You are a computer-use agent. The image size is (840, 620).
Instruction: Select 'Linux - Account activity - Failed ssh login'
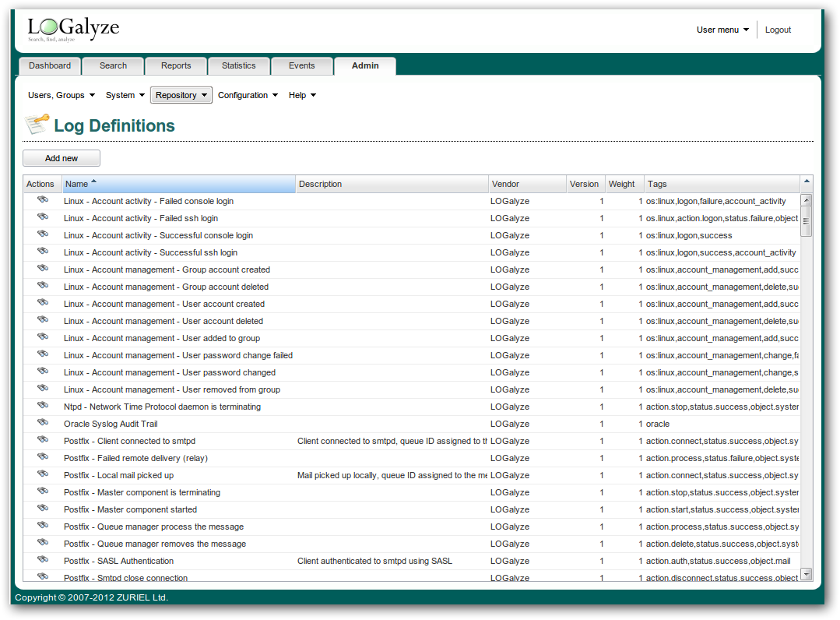pos(141,218)
